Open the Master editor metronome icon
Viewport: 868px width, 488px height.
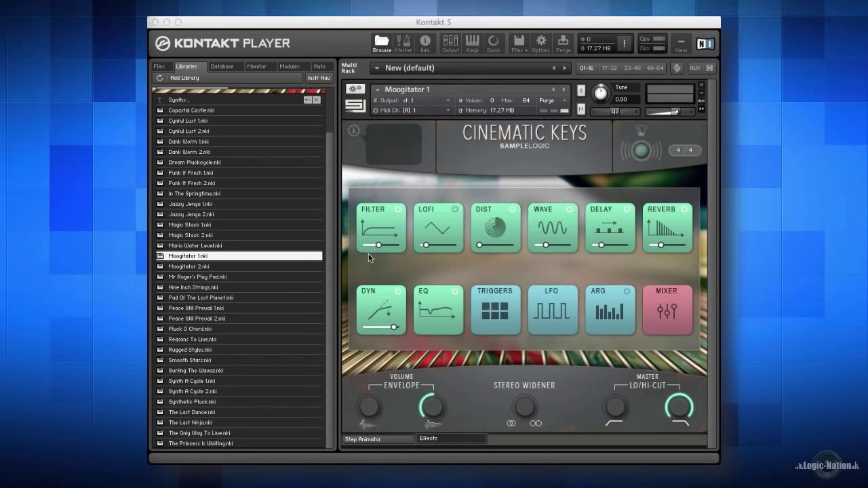tap(403, 43)
